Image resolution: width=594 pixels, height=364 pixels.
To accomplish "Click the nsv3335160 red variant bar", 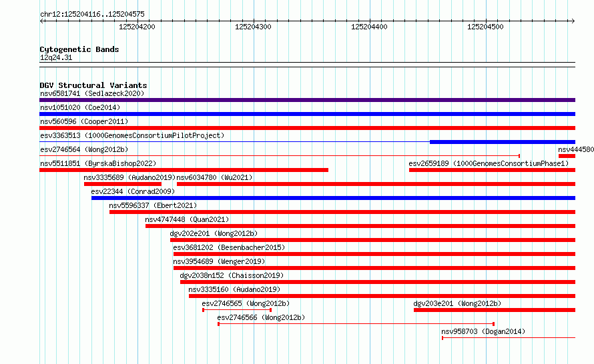I will point(382,296).
